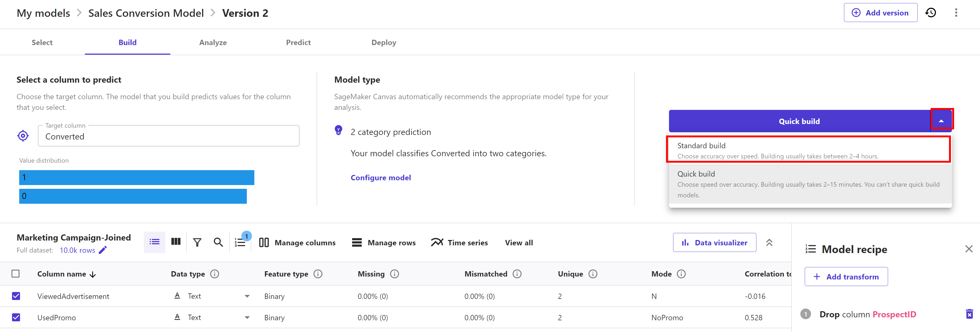Screen dimensions: 980x332
Task: Delete Drop column ProspectID step
Action: 969,314
